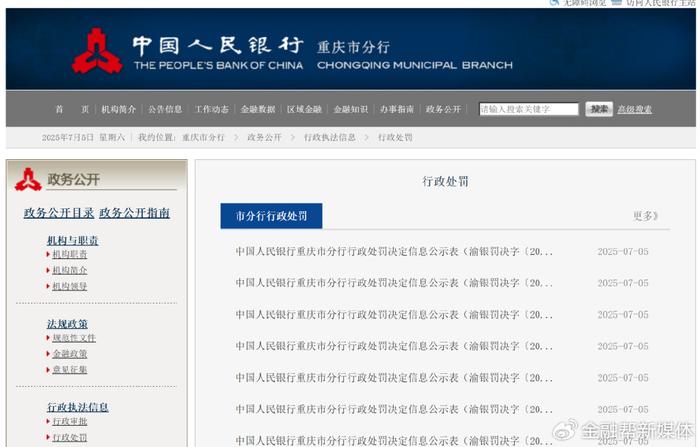Open 首页 in the navigation bar
Viewport: 700px width, 447px height.
tap(72, 109)
